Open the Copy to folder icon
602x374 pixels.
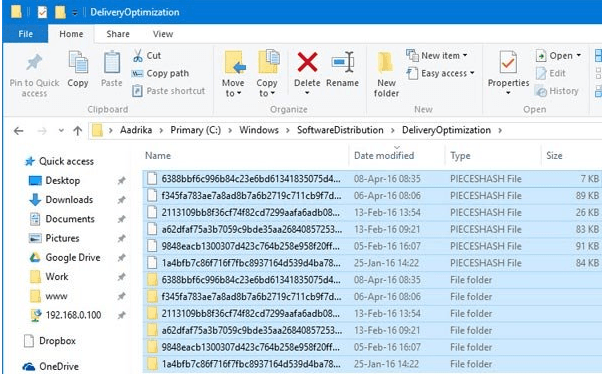(268, 61)
